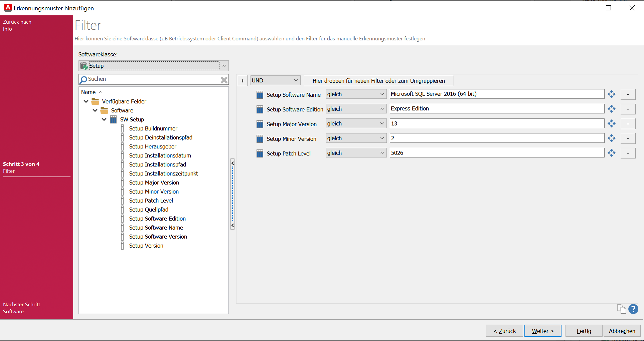Go back to Info in sidebar
Image resolution: width=644 pixels, height=341 pixels.
[17, 25]
